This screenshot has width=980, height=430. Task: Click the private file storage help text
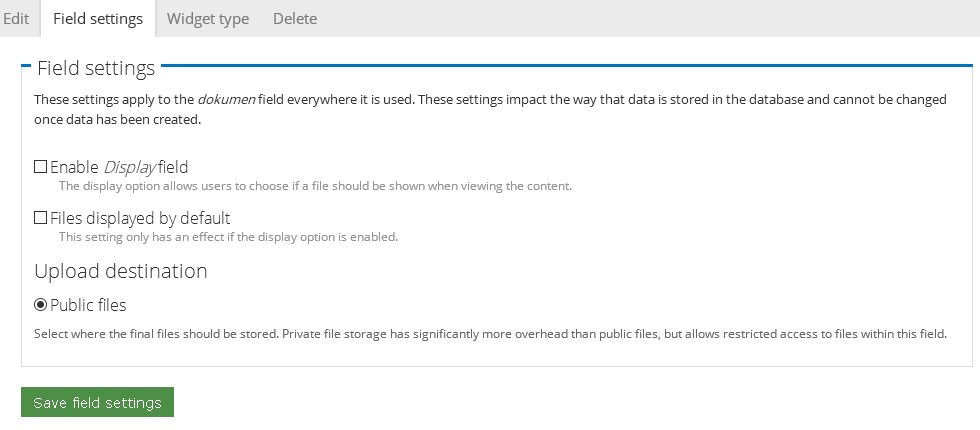click(x=490, y=334)
